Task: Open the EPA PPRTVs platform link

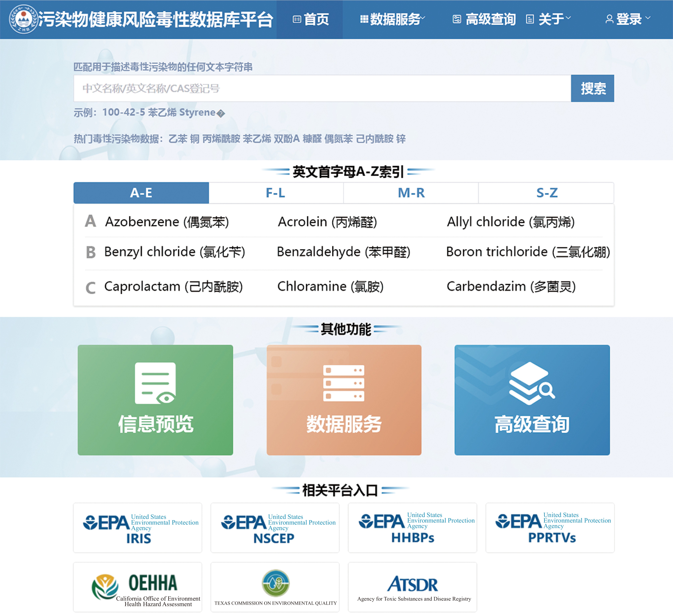Action: tap(550, 528)
